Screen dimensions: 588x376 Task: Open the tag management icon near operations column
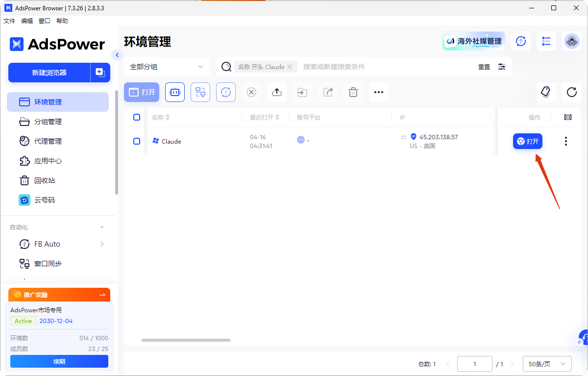(x=545, y=92)
